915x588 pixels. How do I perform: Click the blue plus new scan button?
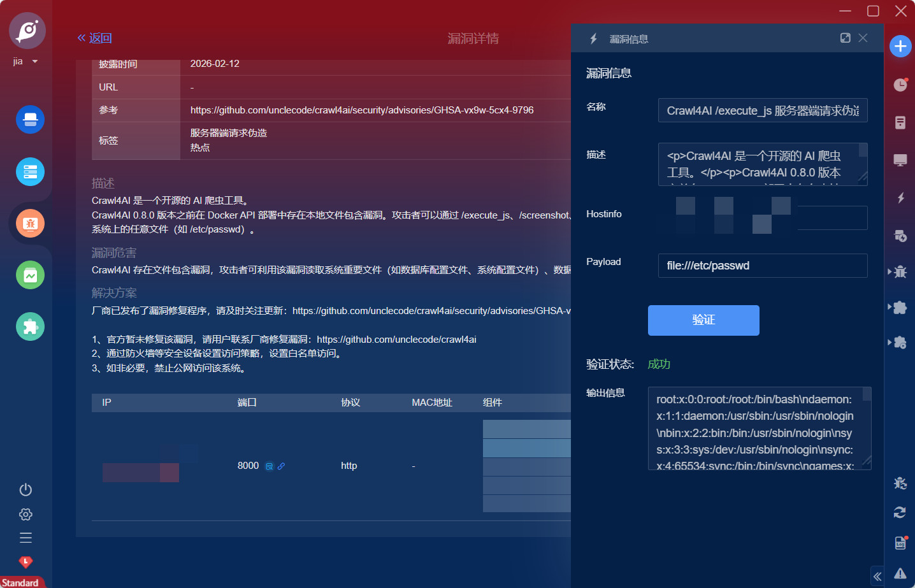[900, 46]
